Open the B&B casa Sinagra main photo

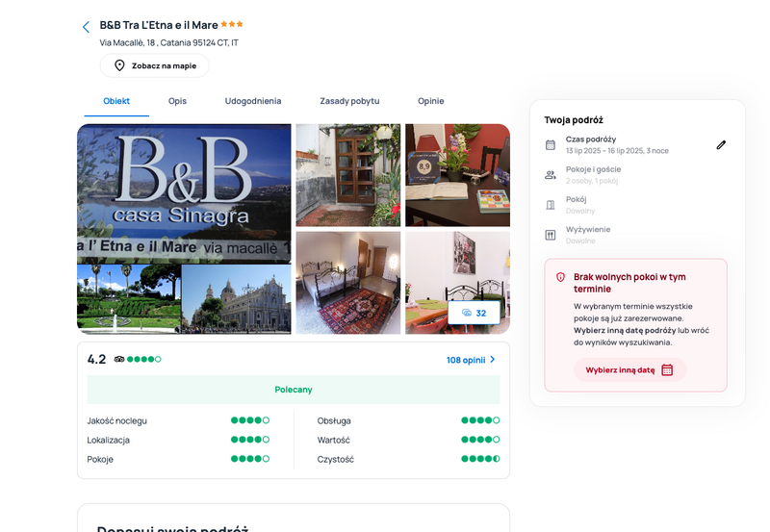[x=184, y=229]
